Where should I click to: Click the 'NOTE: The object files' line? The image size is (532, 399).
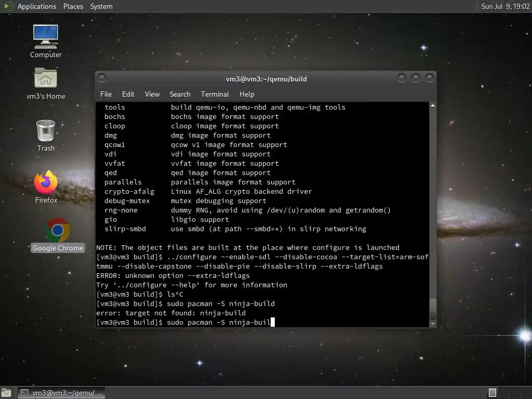248,248
